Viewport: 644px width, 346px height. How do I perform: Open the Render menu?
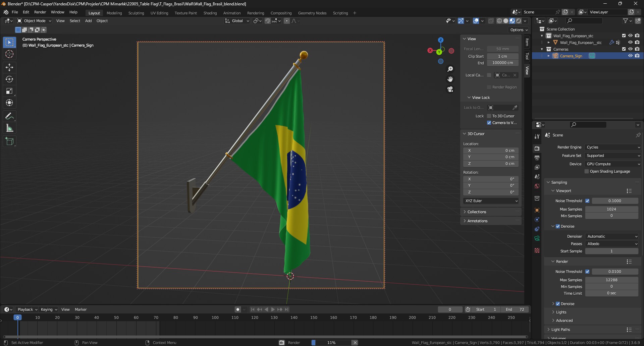click(40, 12)
